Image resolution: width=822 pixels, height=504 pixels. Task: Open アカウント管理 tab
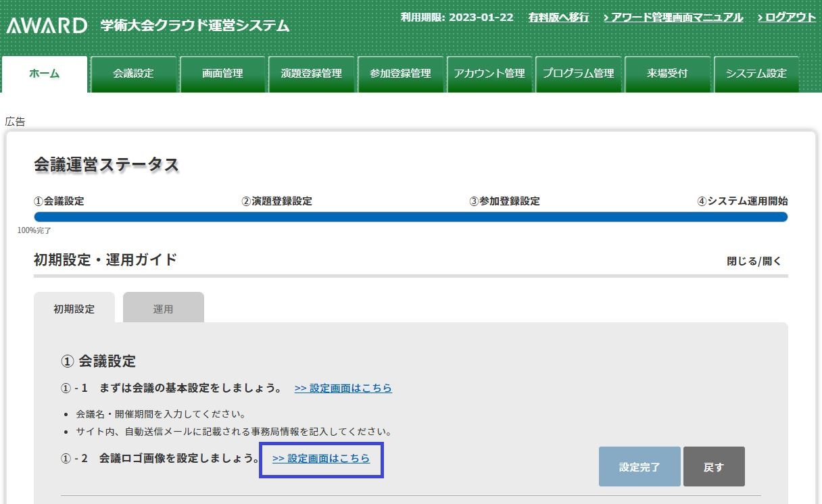point(489,74)
